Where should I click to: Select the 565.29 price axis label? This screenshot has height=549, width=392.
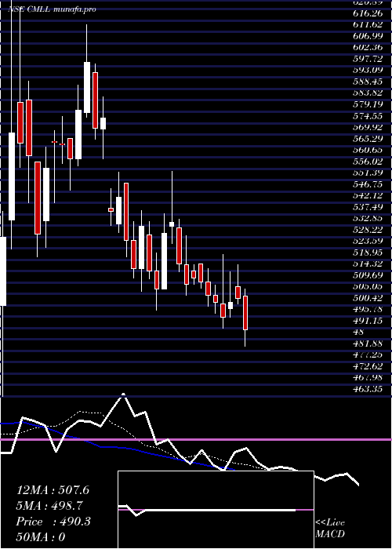[x=368, y=139]
